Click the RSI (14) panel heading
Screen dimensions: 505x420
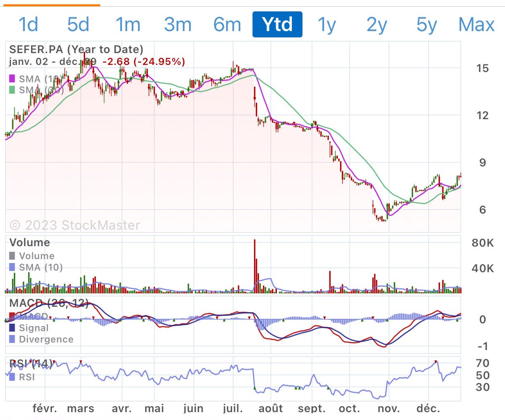(x=31, y=363)
